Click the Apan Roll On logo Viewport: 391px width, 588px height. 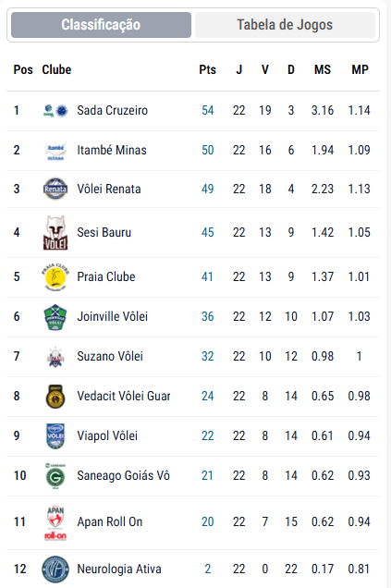pyautogui.click(x=55, y=522)
